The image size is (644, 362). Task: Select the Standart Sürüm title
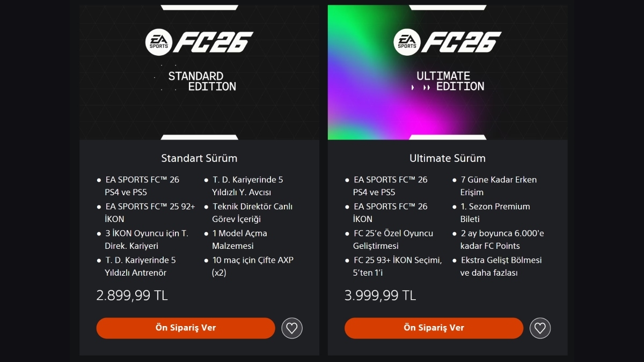click(199, 158)
